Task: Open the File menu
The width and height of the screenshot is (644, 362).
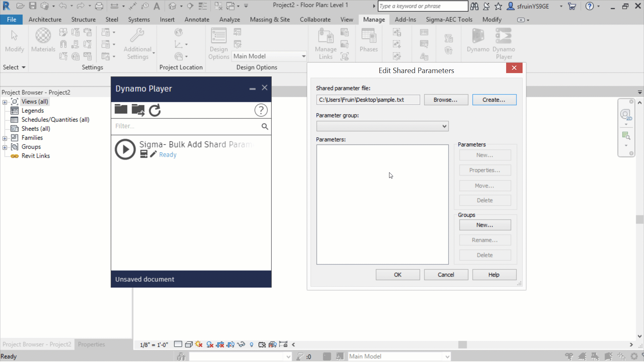Action: (x=11, y=19)
